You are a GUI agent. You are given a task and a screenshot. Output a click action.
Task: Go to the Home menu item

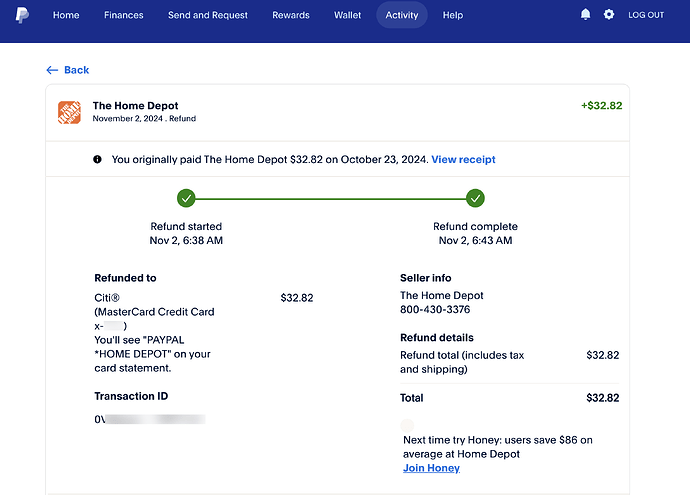pos(66,15)
